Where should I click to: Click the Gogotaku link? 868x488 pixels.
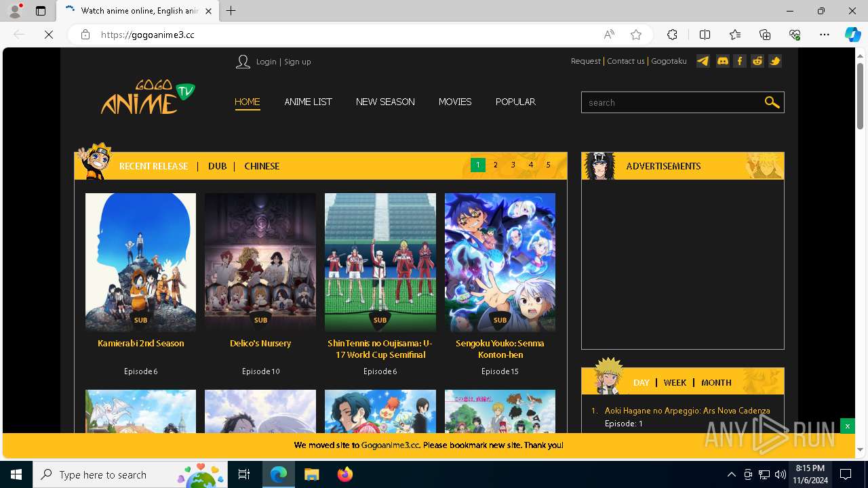point(669,61)
